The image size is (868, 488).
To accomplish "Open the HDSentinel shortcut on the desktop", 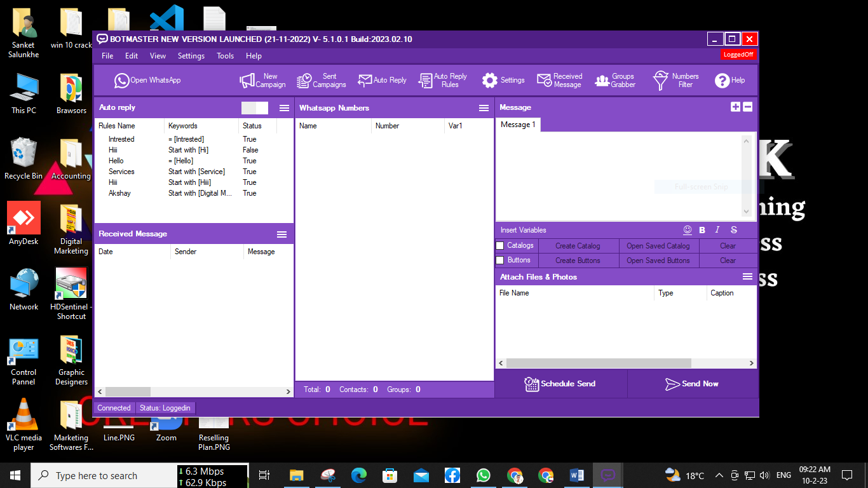I will [71, 293].
